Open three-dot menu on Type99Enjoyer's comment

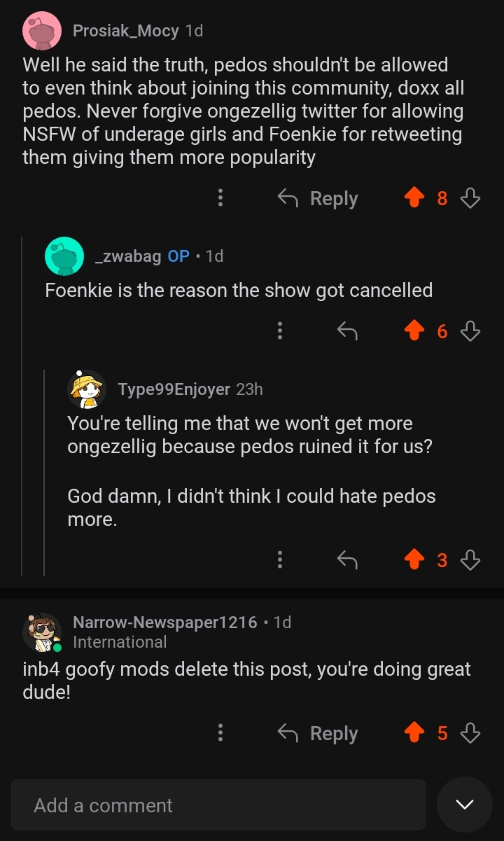click(280, 559)
